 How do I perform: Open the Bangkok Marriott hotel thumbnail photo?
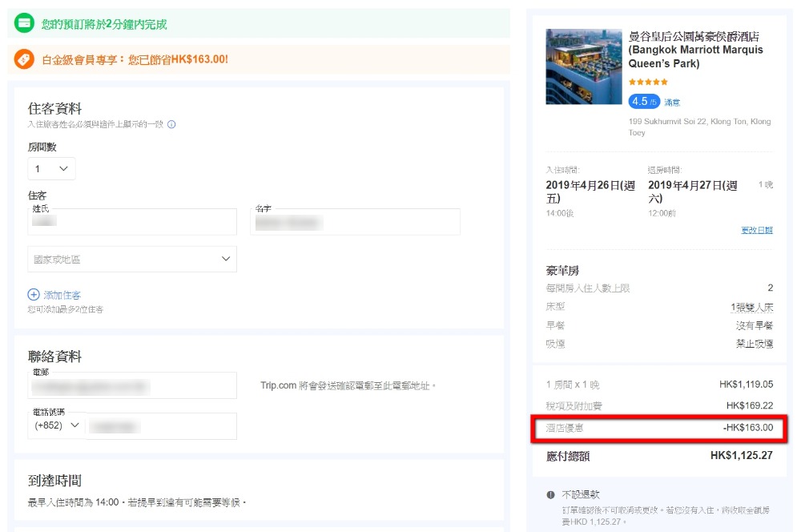(x=582, y=66)
